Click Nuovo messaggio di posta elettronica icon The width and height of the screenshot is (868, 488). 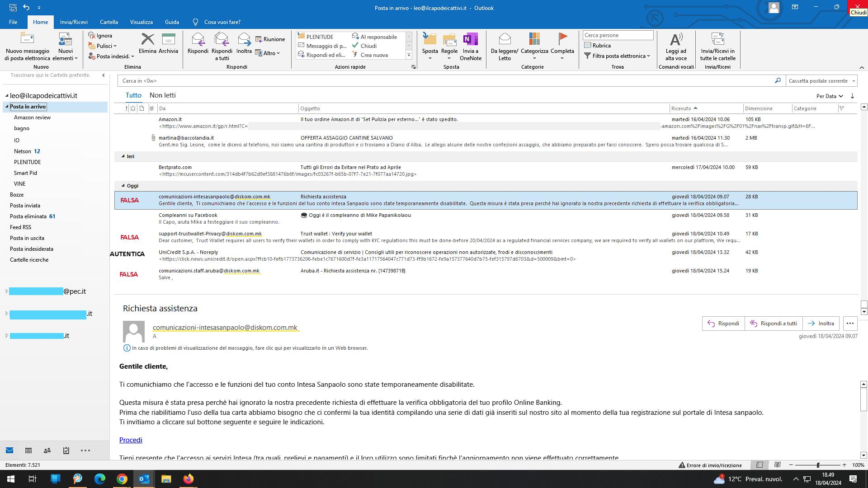(27, 38)
